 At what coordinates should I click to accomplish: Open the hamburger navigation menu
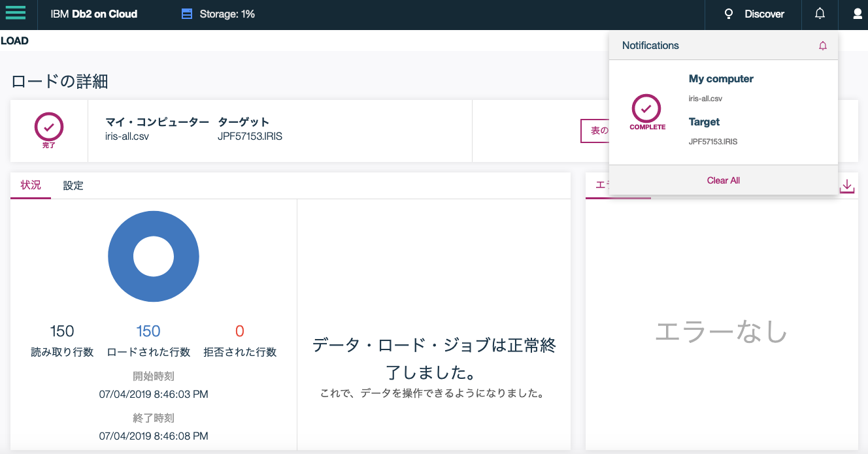16,13
